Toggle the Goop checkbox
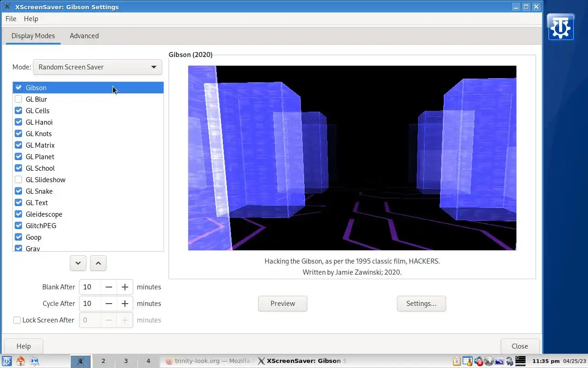588x368 pixels. (x=18, y=237)
